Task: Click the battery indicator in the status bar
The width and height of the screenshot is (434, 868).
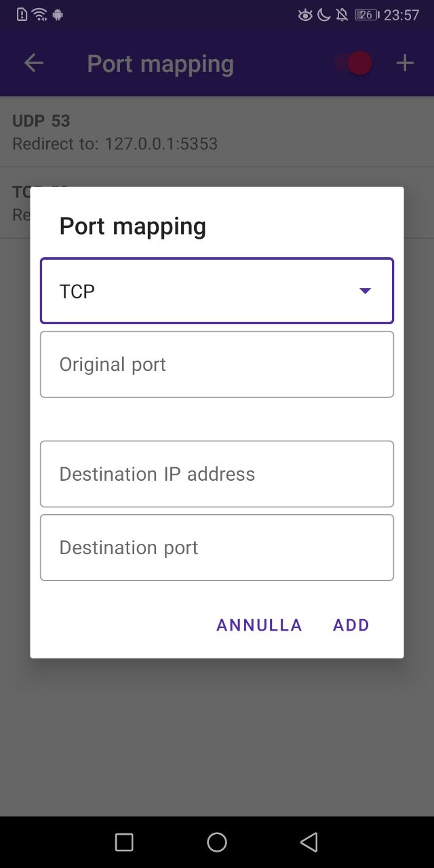Action: coord(366,14)
